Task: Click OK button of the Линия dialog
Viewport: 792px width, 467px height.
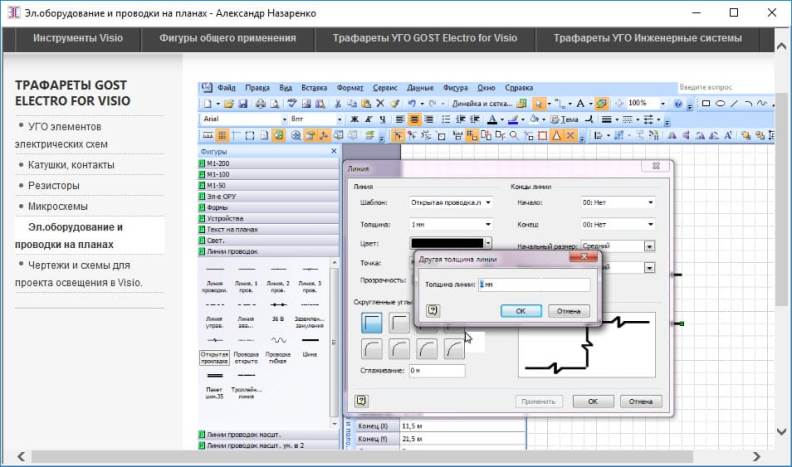Action: pos(593,401)
